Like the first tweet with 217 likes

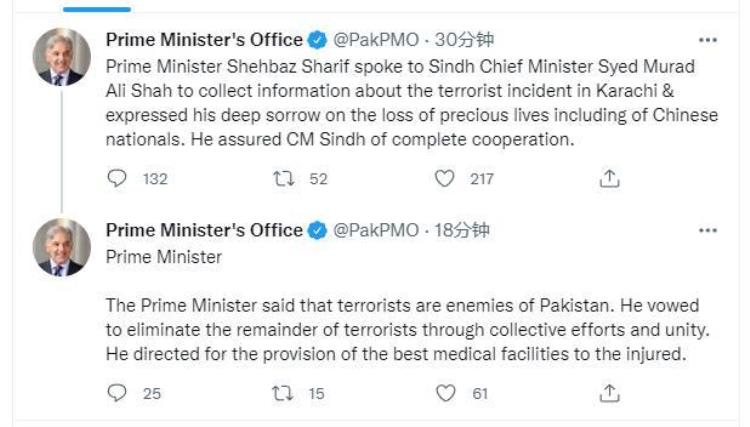(x=446, y=179)
